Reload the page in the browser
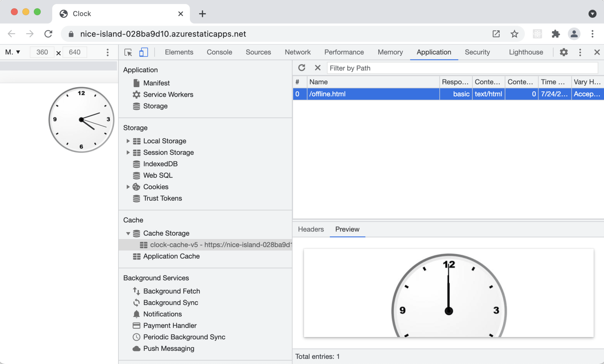The width and height of the screenshot is (604, 364). click(x=48, y=34)
